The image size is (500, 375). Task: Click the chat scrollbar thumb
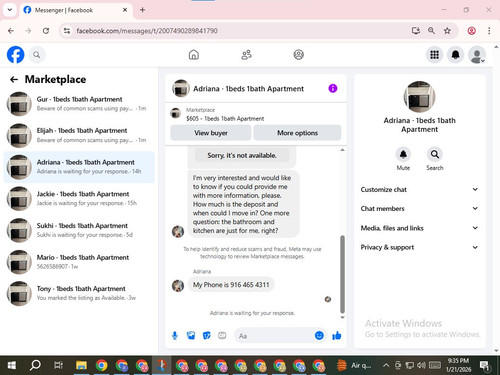tap(342, 274)
